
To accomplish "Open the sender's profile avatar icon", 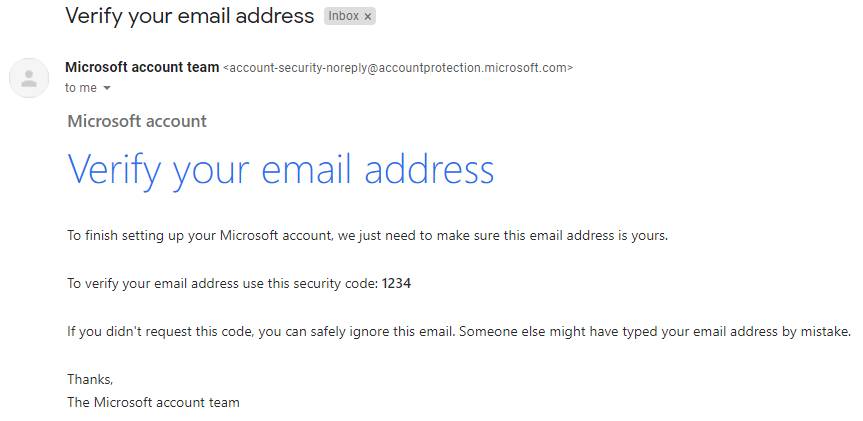I will coord(29,78).
